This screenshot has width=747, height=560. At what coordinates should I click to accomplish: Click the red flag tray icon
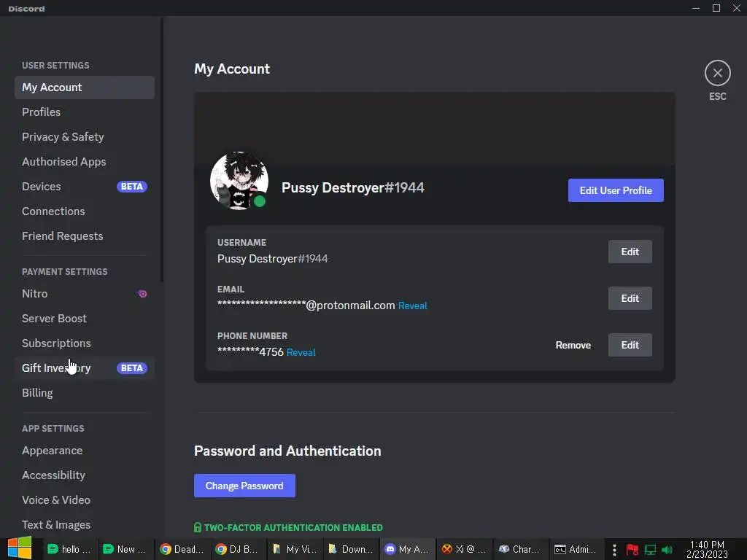pyautogui.click(x=632, y=550)
